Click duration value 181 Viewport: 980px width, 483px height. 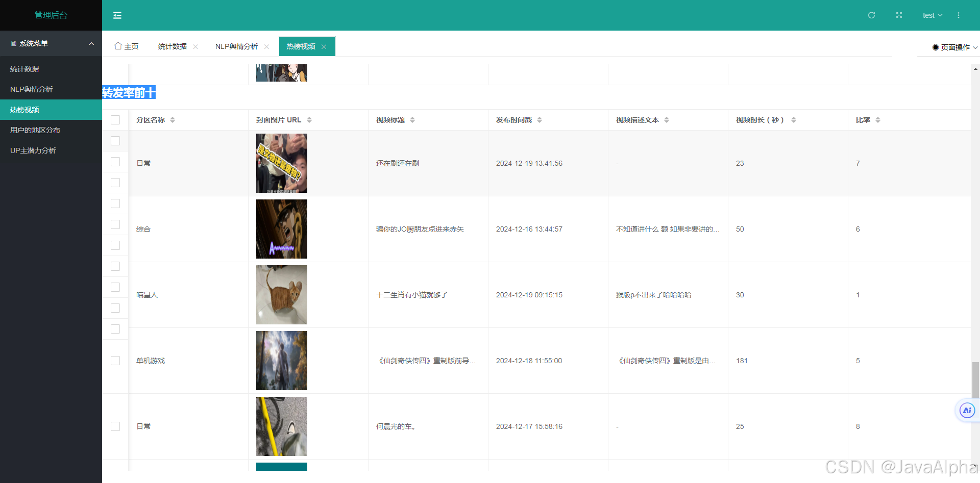tap(742, 361)
